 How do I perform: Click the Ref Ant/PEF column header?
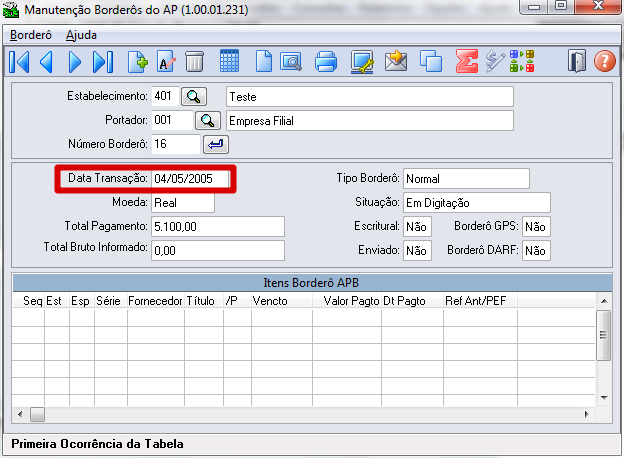(x=480, y=301)
